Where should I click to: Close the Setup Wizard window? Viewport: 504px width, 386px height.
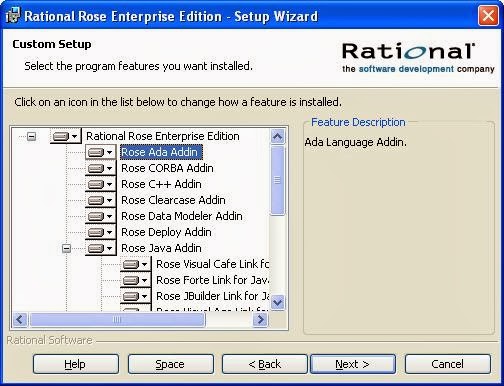[x=488, y=16]
